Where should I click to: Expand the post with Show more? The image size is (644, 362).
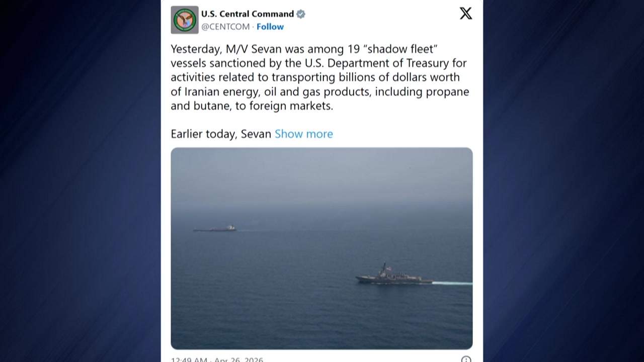click(304, 134)
